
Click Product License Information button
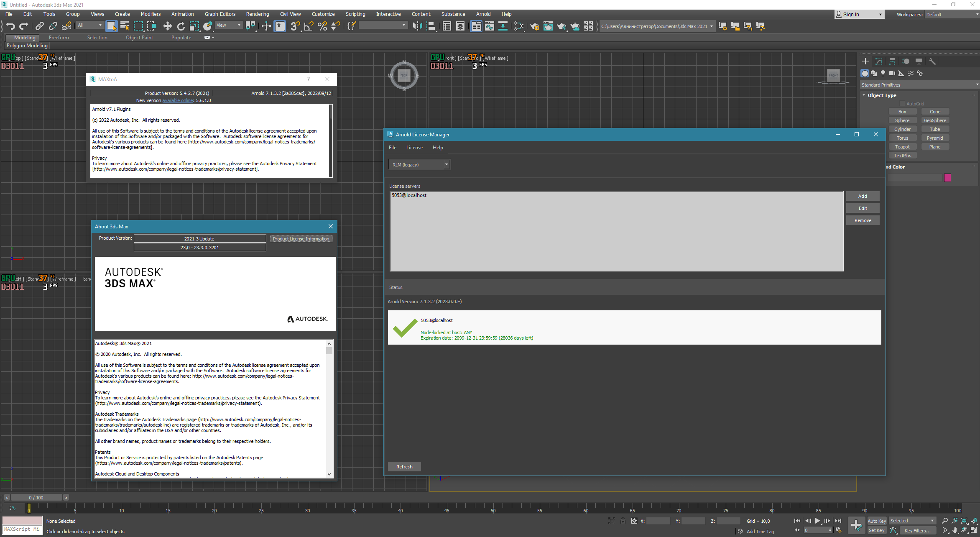(301, 238)
